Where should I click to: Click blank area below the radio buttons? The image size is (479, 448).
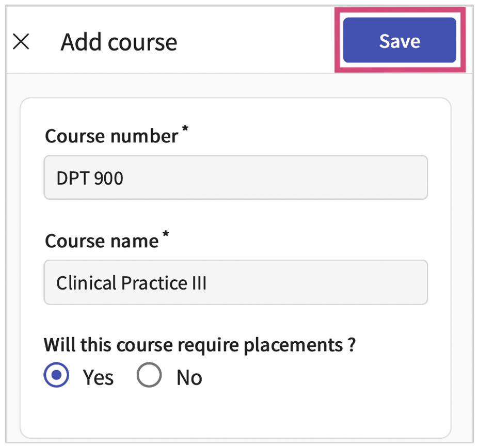click(235, 410)
